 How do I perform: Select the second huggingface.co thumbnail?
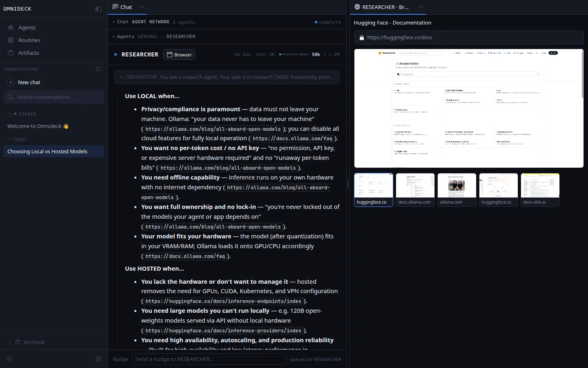[499, 190]
